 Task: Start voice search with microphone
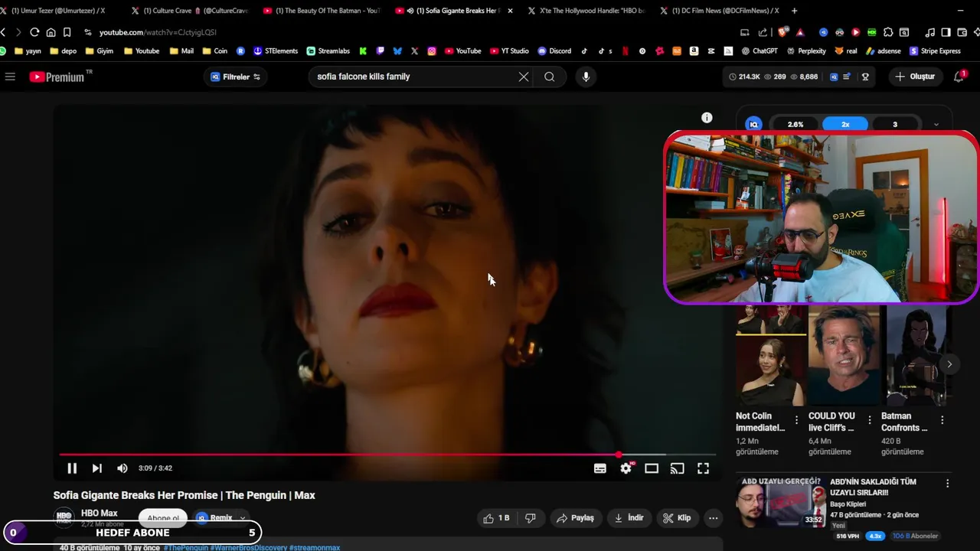(x=586, y=77)
